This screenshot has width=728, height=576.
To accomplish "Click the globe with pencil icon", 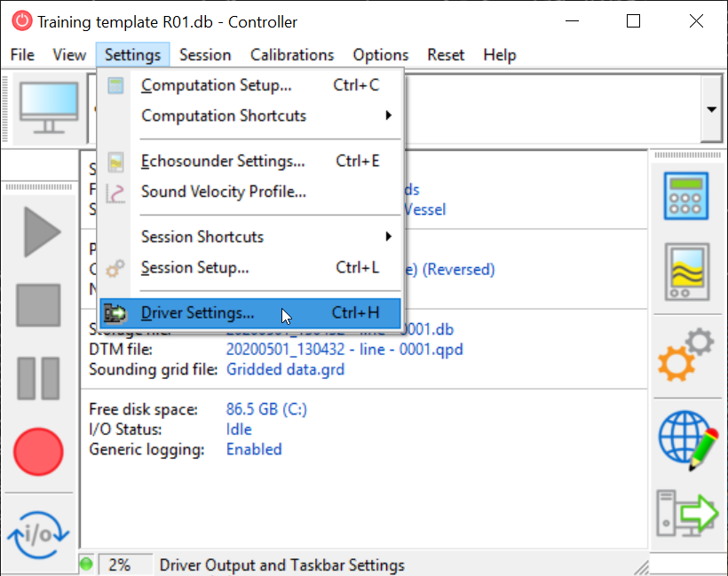I will [x=687, y=438].
